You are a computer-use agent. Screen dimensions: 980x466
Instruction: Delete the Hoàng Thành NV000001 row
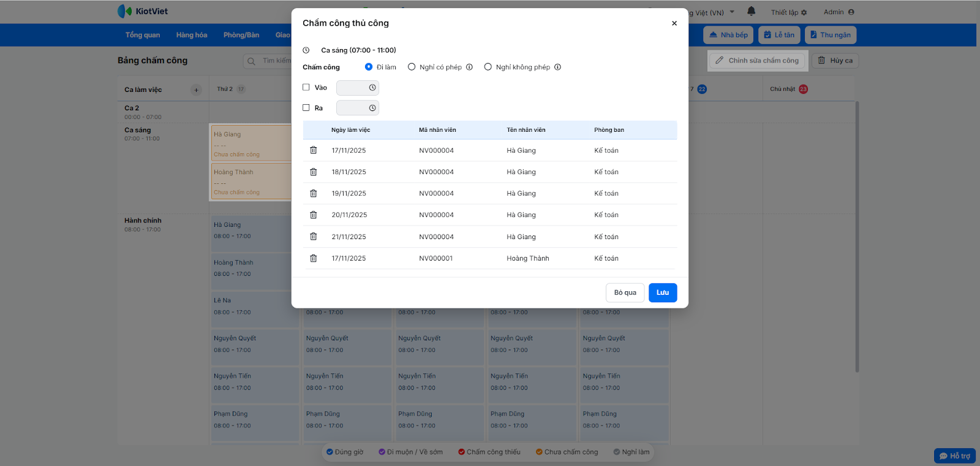[313, 258]
